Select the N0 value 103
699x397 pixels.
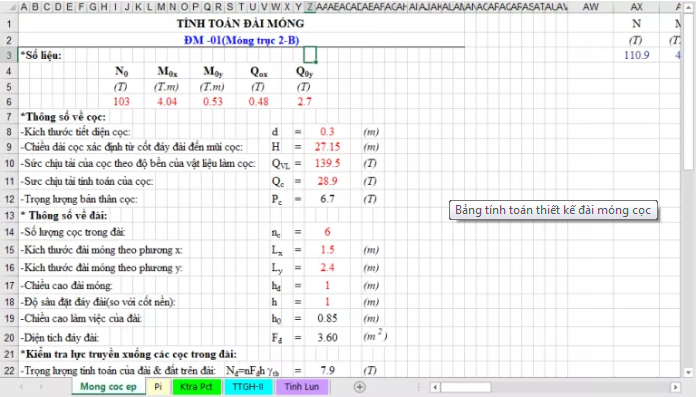point(121,102)
